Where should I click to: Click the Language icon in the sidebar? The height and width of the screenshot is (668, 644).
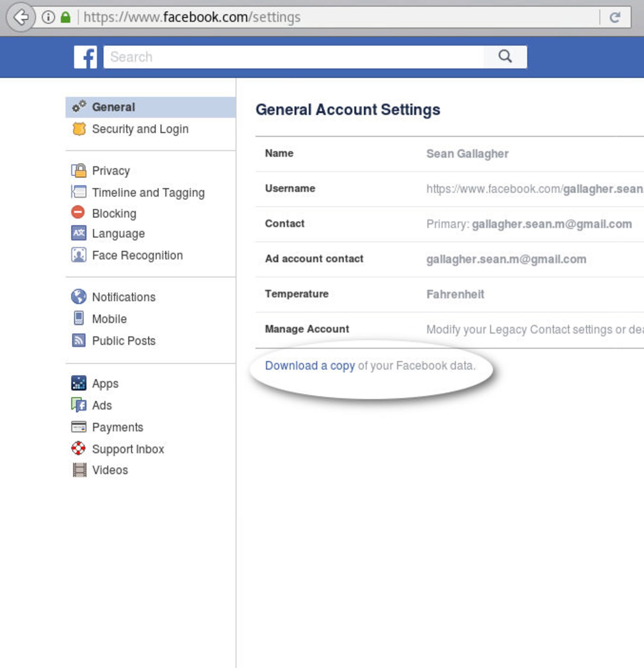coord(79,234)
